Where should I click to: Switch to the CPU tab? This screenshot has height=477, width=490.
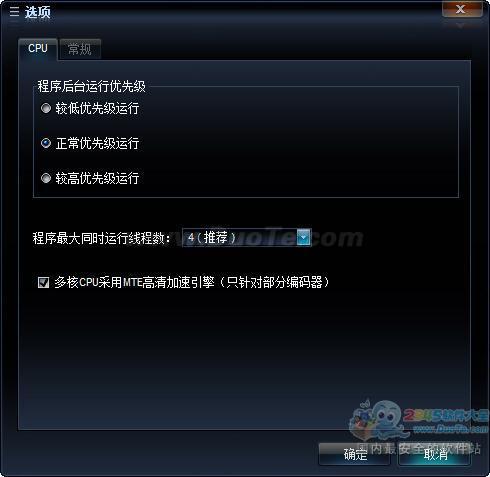38,49
